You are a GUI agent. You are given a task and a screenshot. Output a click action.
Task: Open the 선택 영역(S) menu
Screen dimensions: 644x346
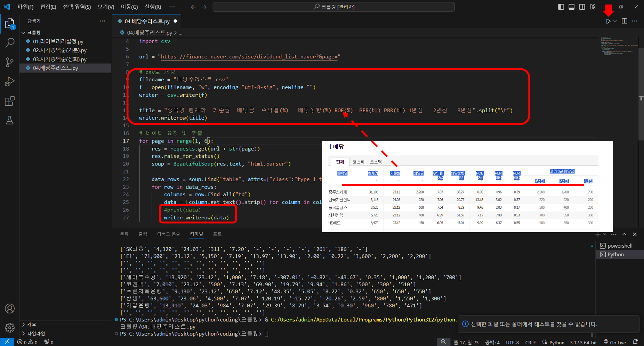tap(77, 7)
